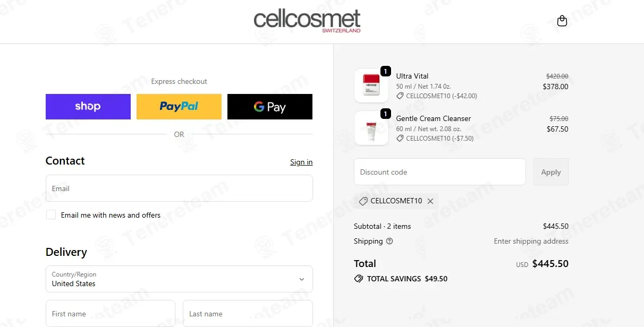Click the Ultra Vital product thumbnail
Image resolution: width=644 pixels, height=327 pixels.
[371, 85]
